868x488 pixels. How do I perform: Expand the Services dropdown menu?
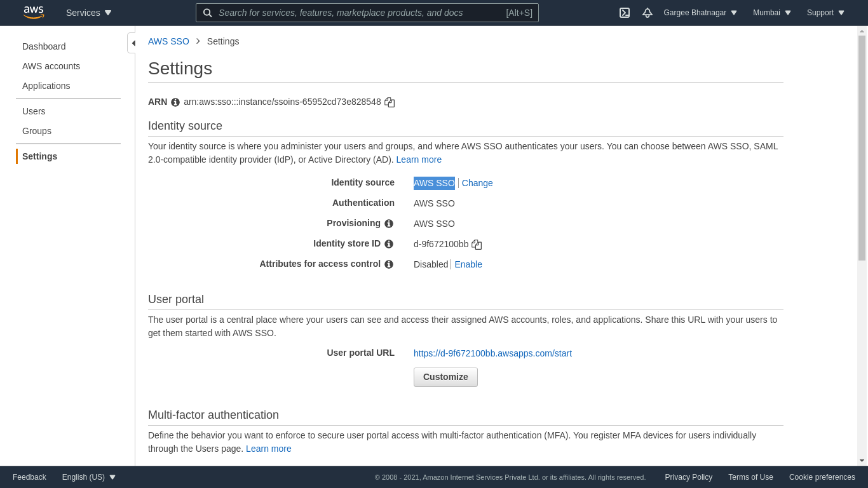click(x=89, y=13)
